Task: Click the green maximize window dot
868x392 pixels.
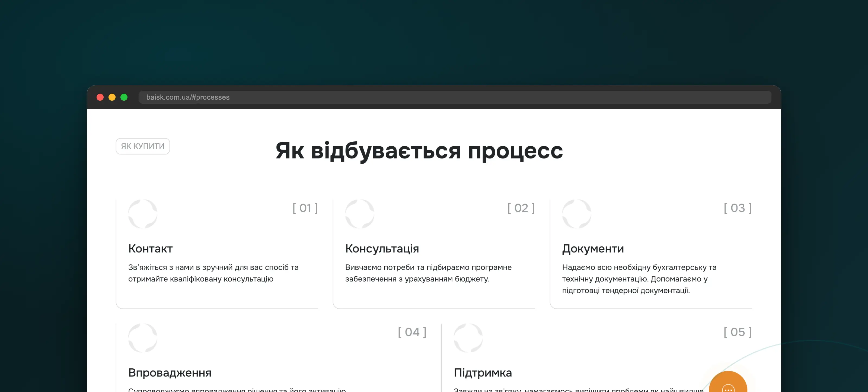Action: 124,97
